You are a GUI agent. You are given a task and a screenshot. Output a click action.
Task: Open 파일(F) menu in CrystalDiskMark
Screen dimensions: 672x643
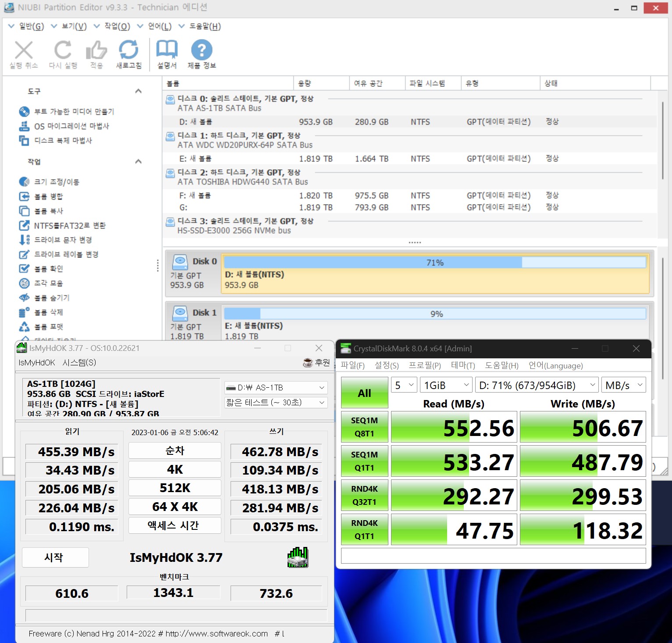coord(352,365)
